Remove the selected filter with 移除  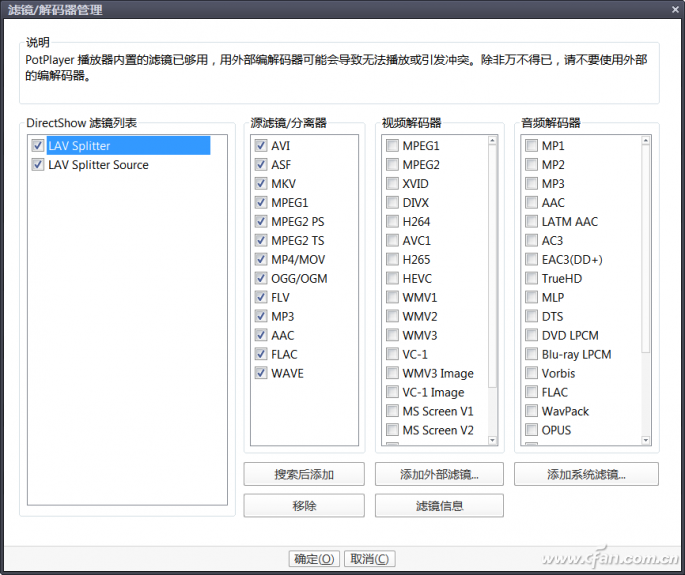click(x=304, y=506)
